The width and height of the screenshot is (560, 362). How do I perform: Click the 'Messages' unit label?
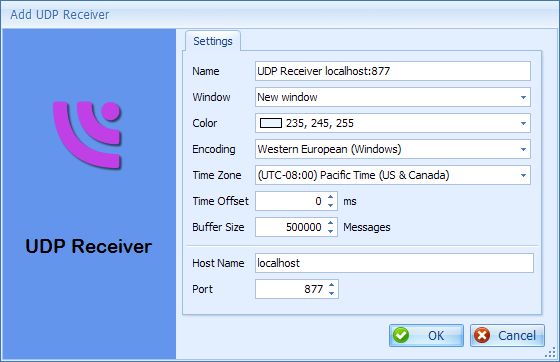[x=367, y=227]
